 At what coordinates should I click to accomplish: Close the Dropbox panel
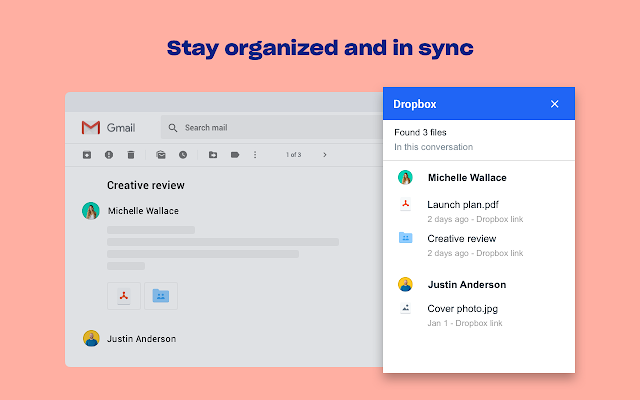click(x=555, y=104)
